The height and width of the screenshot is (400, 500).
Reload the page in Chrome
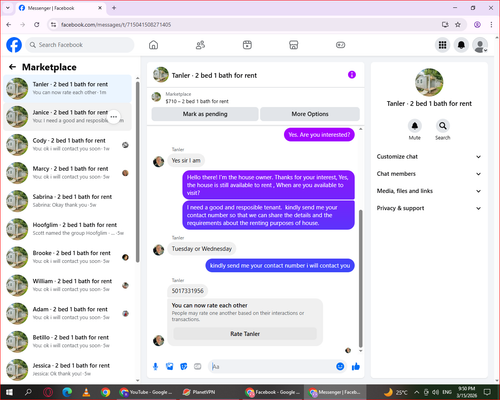[37, 24]
